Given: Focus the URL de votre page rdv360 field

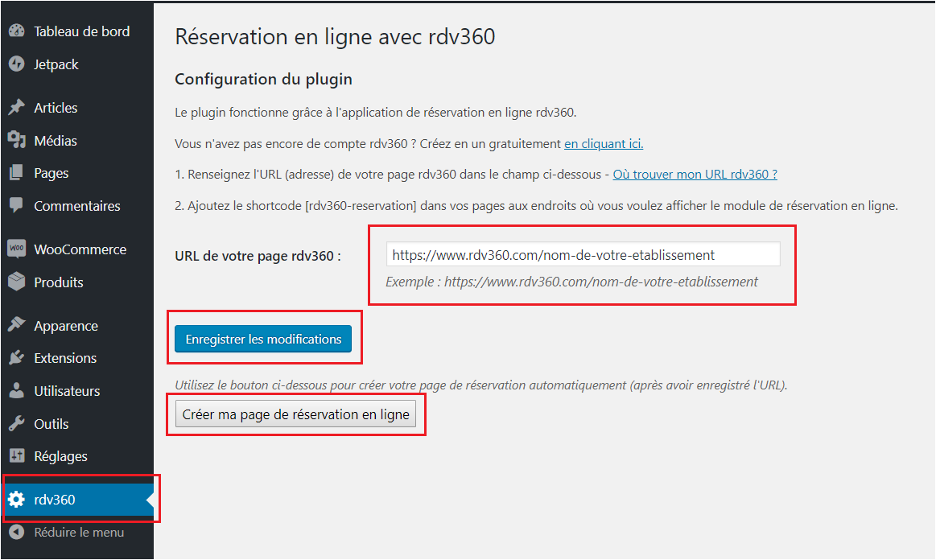Looking at the screenshot, I should click(583, 254).
